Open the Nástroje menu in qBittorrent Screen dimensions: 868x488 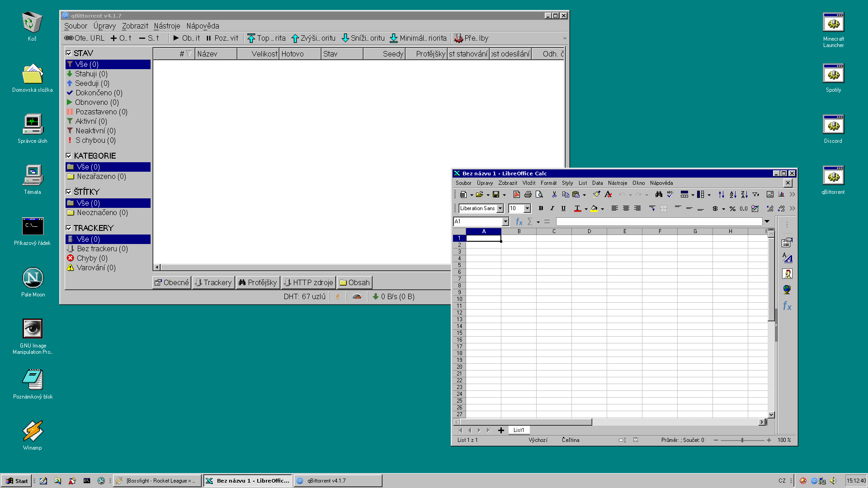(x=167, y=26)
